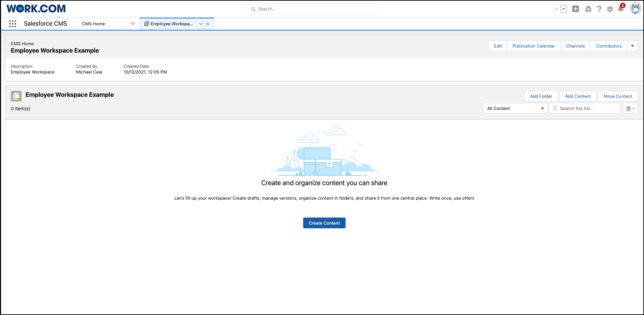The height and width of the screenshot is (315, 644).
Task: Open the Setup gear icon
Action: click(x=610, y=9)
